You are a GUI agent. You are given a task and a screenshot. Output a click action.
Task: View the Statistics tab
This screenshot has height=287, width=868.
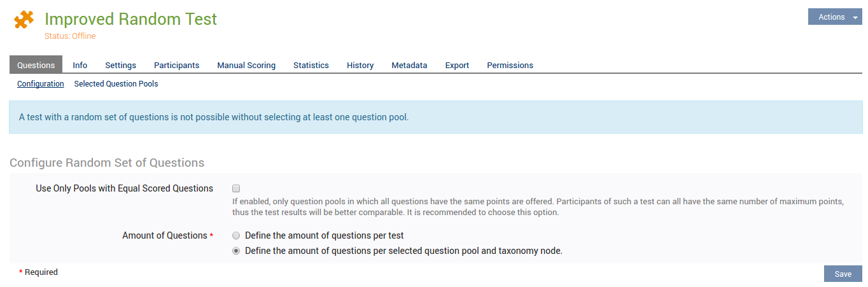click(311, 65)
